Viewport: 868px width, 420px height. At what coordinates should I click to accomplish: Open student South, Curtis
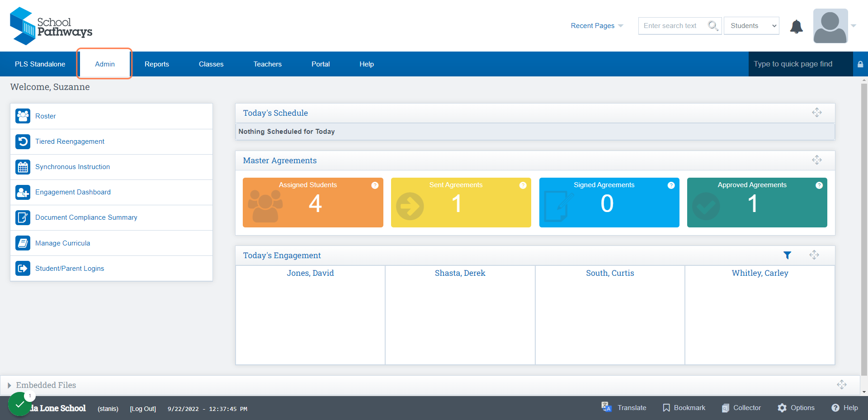(610, 273)
